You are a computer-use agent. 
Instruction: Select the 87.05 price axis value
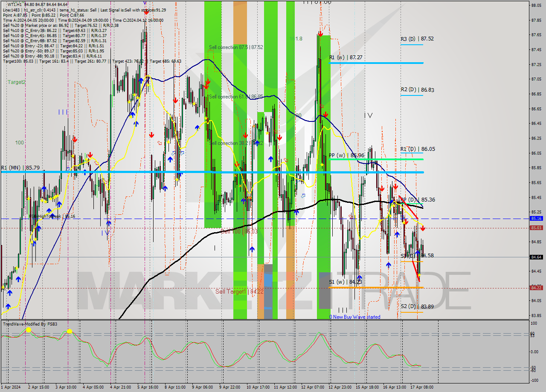pyautogui.click(x=536, y=79)
